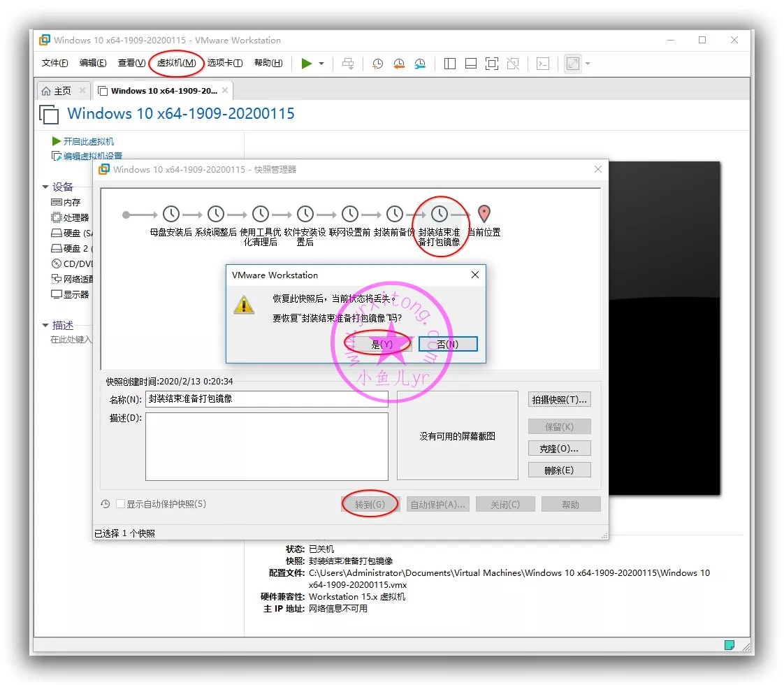
Task: Click the take snapshot clock icon in toolbar
Action: (x=377, y=64)
